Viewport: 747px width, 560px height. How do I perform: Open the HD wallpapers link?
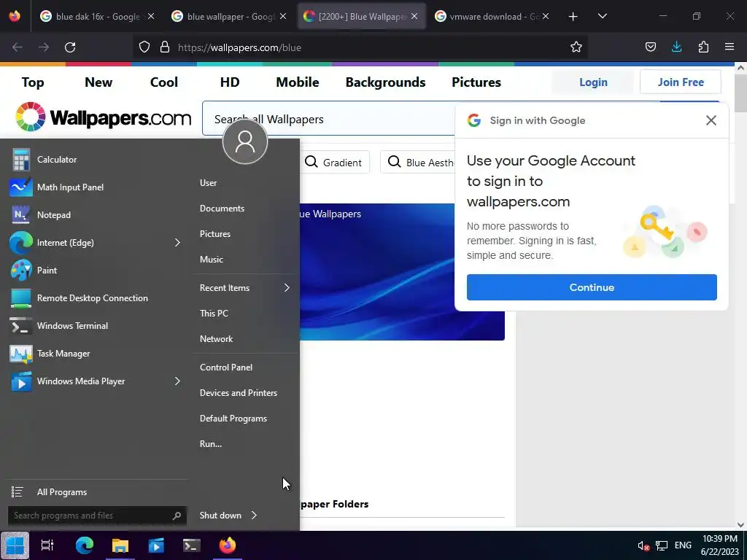230,82
